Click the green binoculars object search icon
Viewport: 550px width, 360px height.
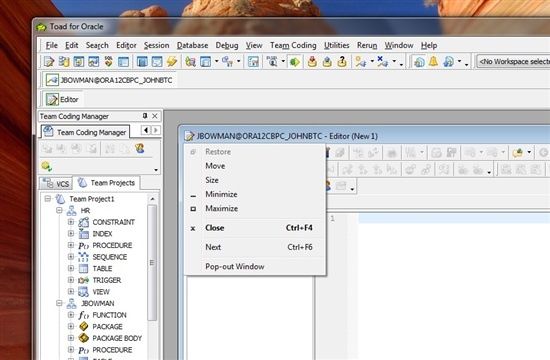pos(190,62)
